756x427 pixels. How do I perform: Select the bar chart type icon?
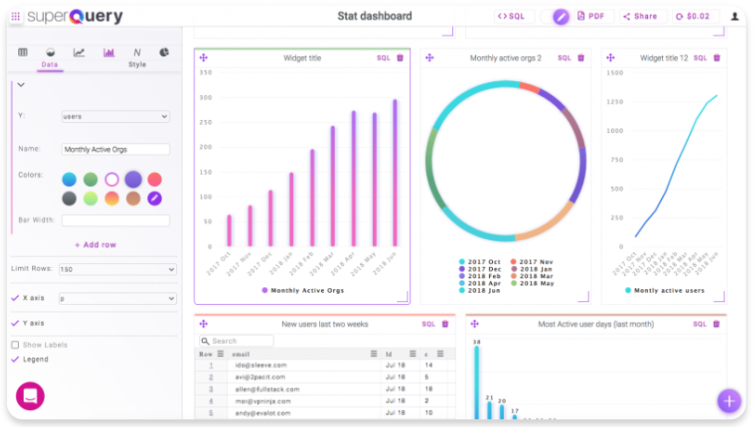coord(108,53)
